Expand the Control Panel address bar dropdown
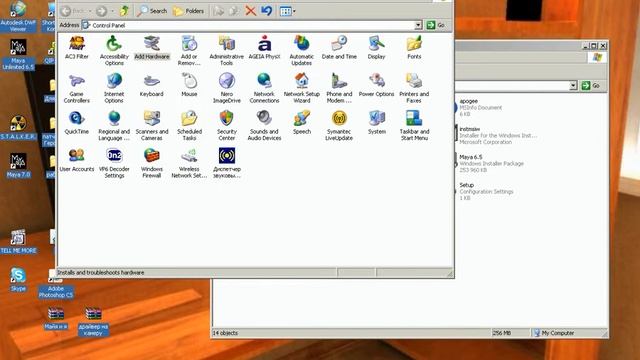This screenshot has width=640, height=360. coord(418,25)
